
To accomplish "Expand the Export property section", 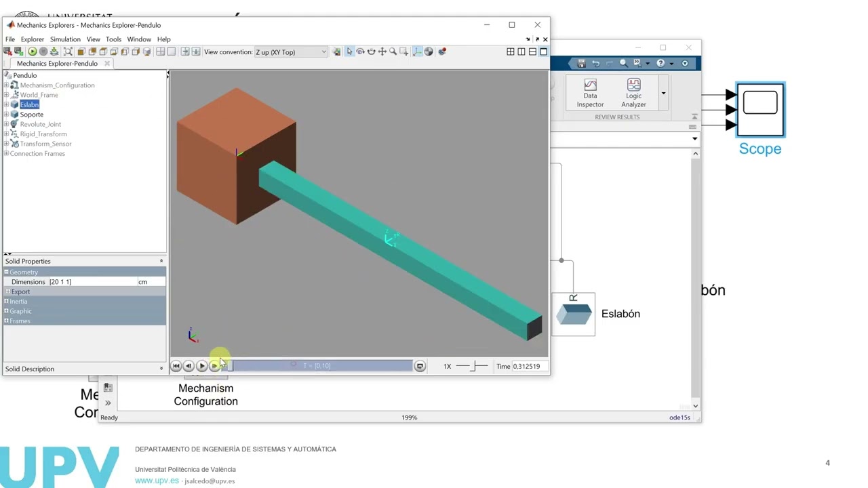I will [x=7, y=291].
